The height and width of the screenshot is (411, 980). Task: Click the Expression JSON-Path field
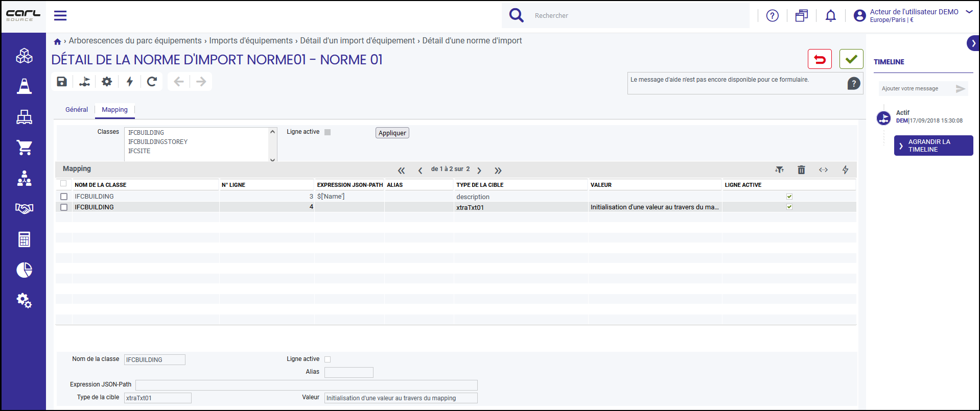307,385
